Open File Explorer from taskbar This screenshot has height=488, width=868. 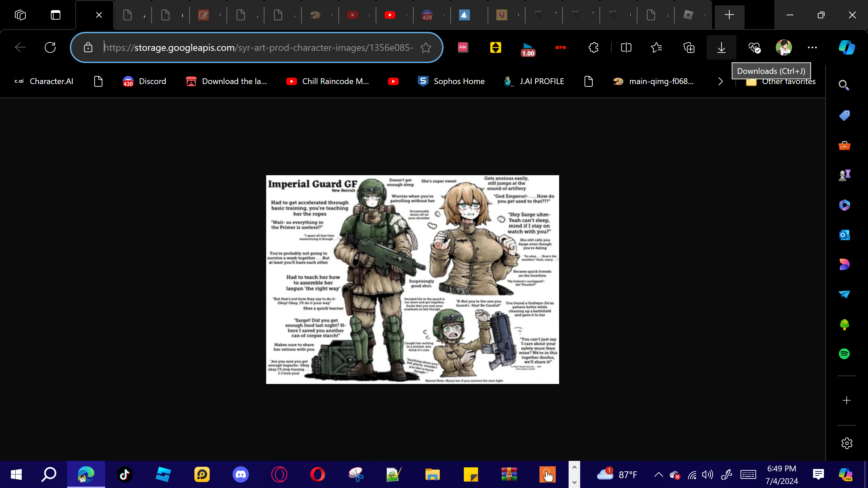(x=432, y=474)
